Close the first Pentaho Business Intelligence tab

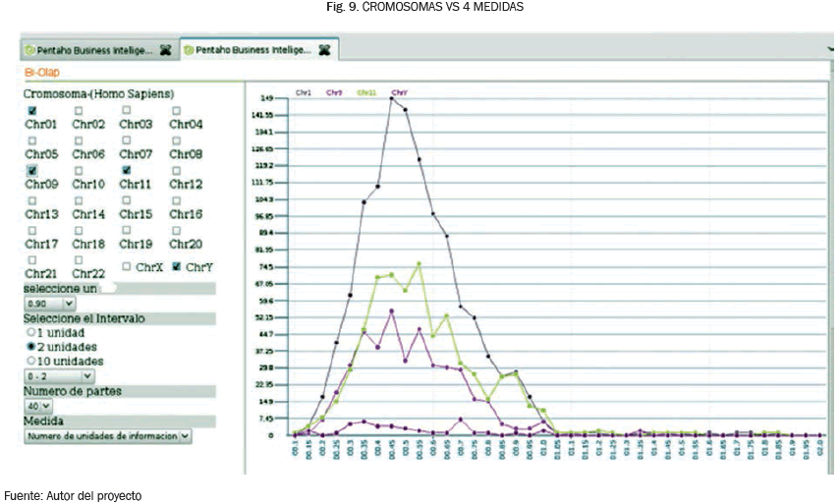tap(165, 48)
